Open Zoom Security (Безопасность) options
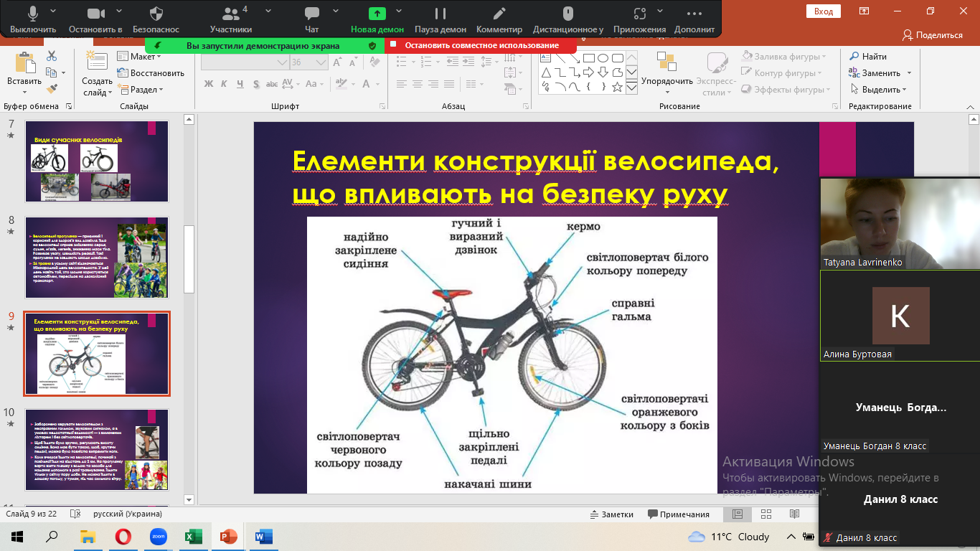This screenshot has height=551, width=980. coord(156,19)
